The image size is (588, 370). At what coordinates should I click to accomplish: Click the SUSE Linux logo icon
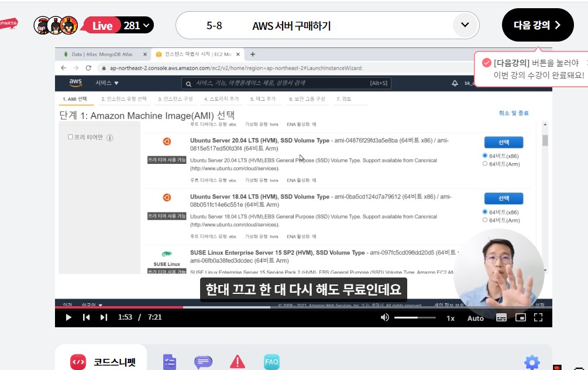pos(167,254)
